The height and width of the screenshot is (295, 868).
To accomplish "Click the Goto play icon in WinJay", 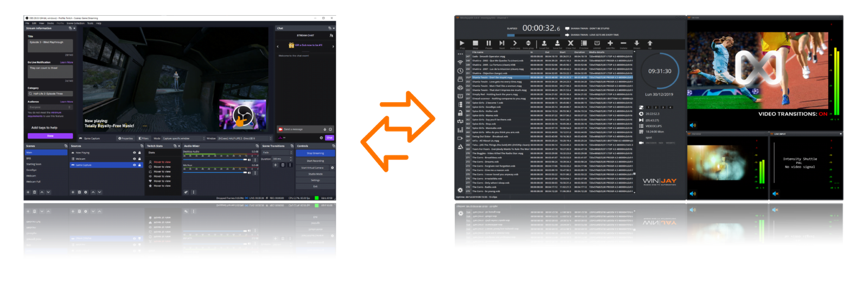I will (528, 43).
